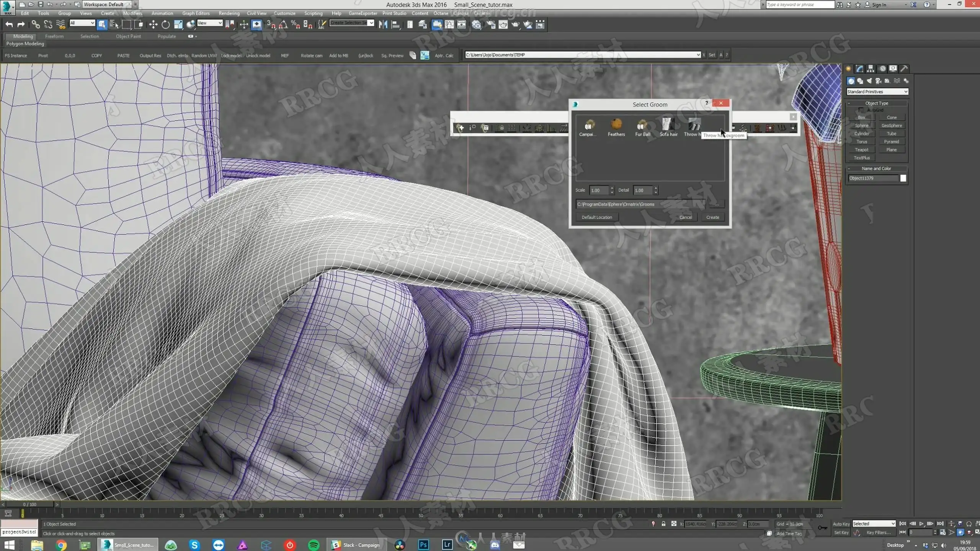The height and width of the screenshot is (551, 980).
Task: Switch to the Freeform ribbon tab
Action: [x=54, y=36]
